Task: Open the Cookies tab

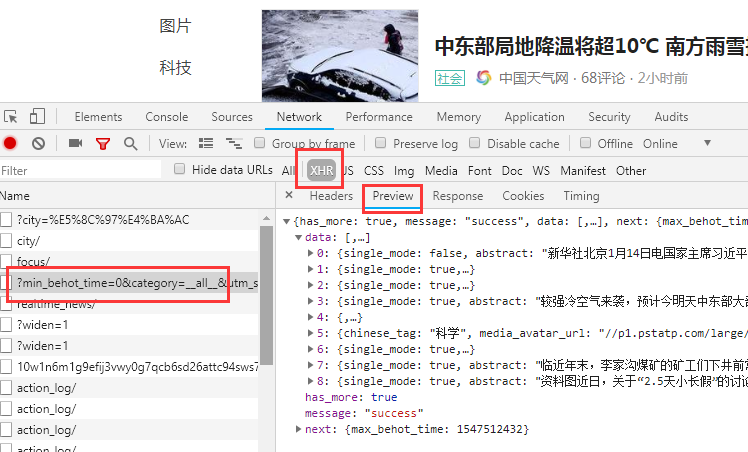Action: 523,196
